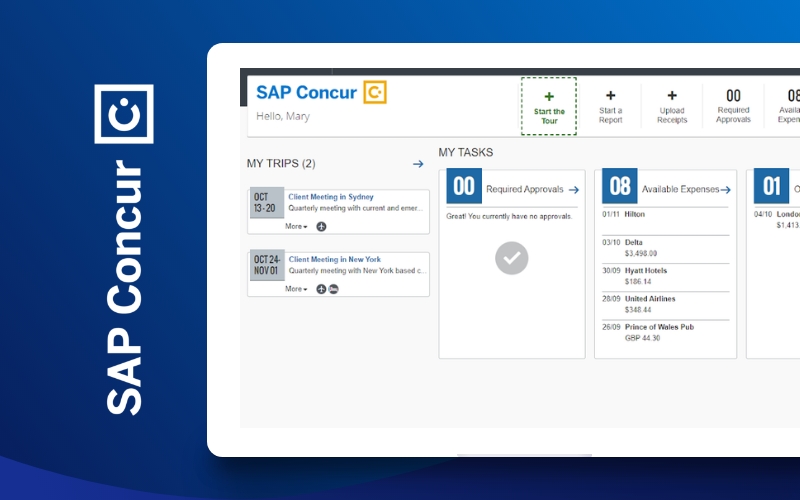The width and height of the screenshot is (800, 500).
Task: Click the hotel icon on New York trip
Action: point(333,289)
